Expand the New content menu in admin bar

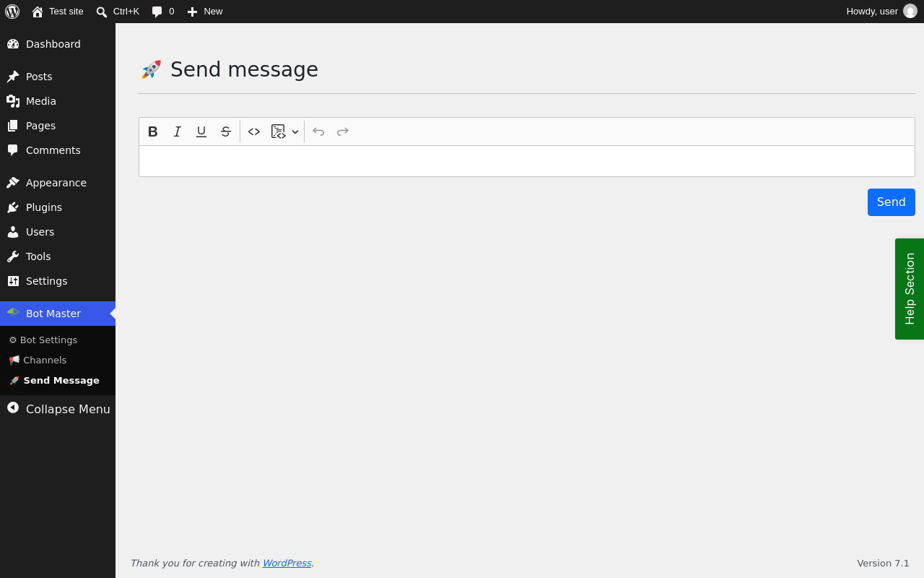pyautogui.click(x=205, y=12)
